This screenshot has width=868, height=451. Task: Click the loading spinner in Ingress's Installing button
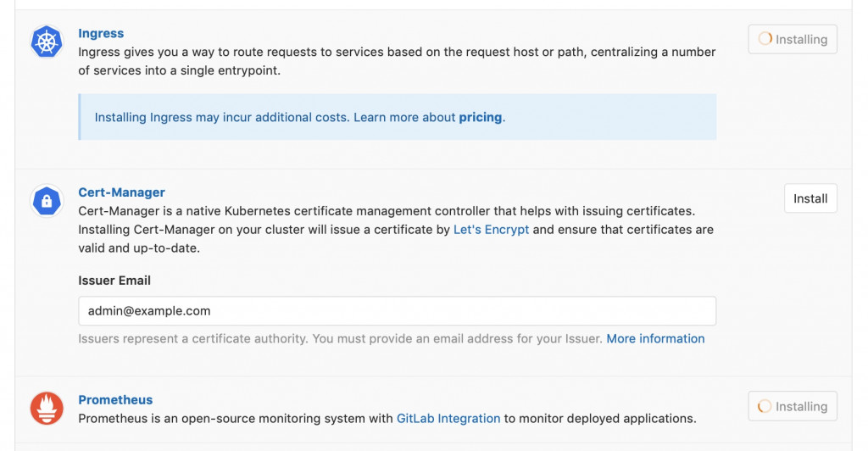click(x=765, y=39)
